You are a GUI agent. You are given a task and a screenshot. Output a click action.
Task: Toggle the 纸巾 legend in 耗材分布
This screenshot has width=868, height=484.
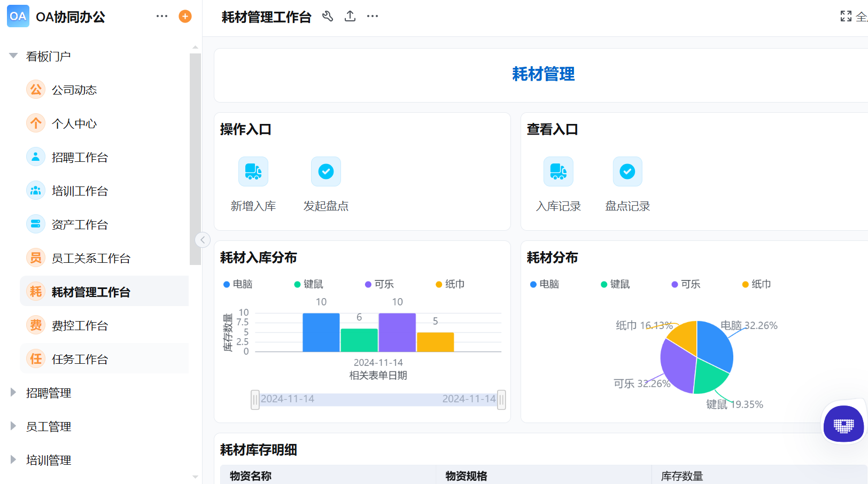756,284
